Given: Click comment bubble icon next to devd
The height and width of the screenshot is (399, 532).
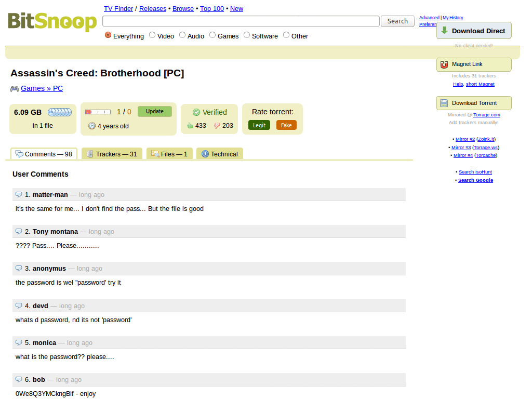Looking at the screenshot, I should point(19,305).
